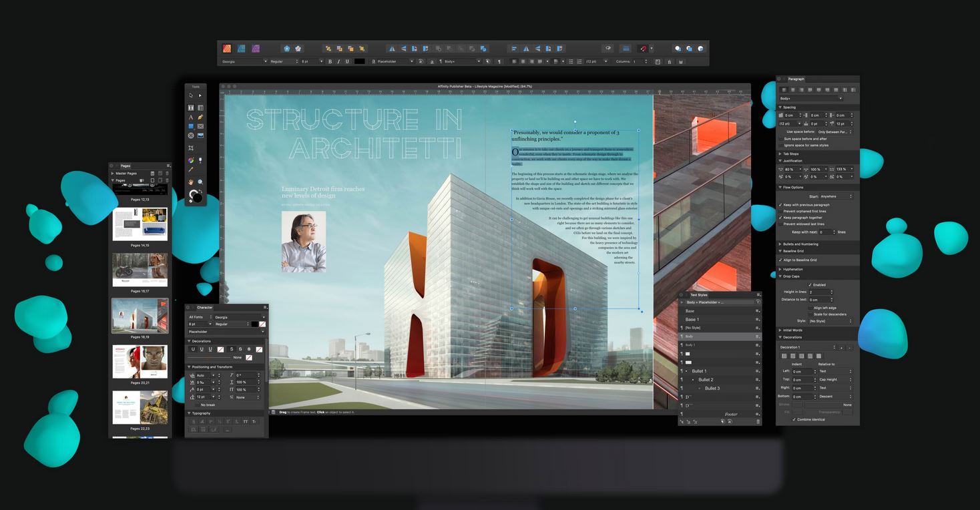The image size is (980, 510).
Task: Click the Preview mode eye icon in toolbar
Action: [608, 48]
